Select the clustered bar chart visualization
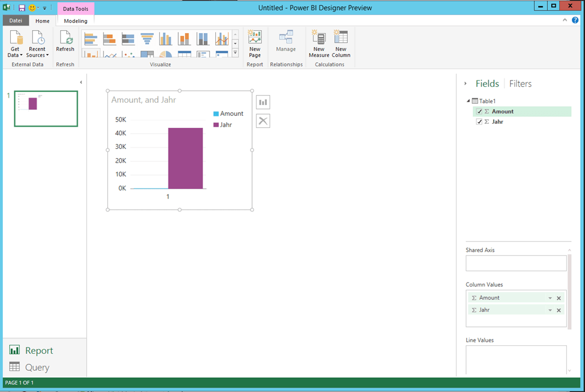Screen dimensions: 585x392 tap(91, 39)
